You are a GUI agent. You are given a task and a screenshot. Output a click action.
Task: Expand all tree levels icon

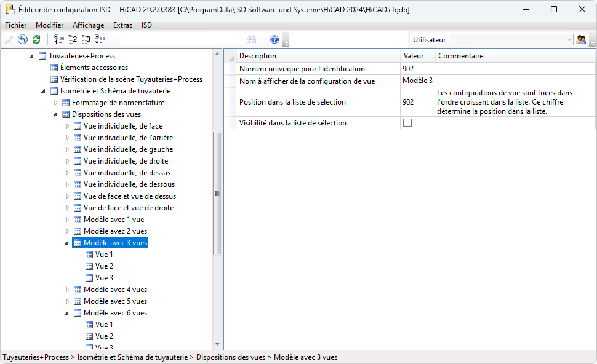[100, 39]
